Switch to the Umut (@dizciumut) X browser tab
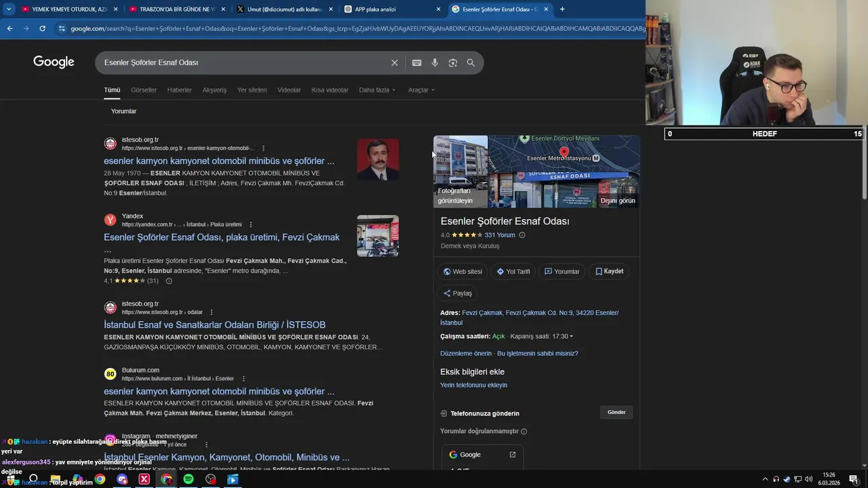The width and height of the screenshot is (868, 488). [283, 9]
